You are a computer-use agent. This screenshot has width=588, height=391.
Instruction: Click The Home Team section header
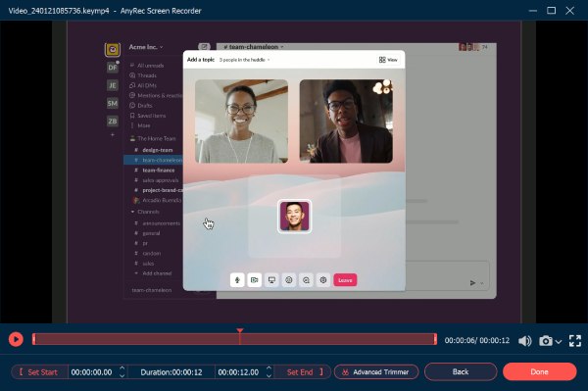(157, 138)
